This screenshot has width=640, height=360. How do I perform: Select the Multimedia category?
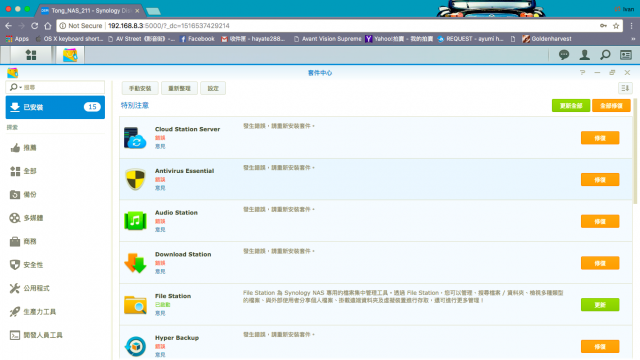(55, 218)
